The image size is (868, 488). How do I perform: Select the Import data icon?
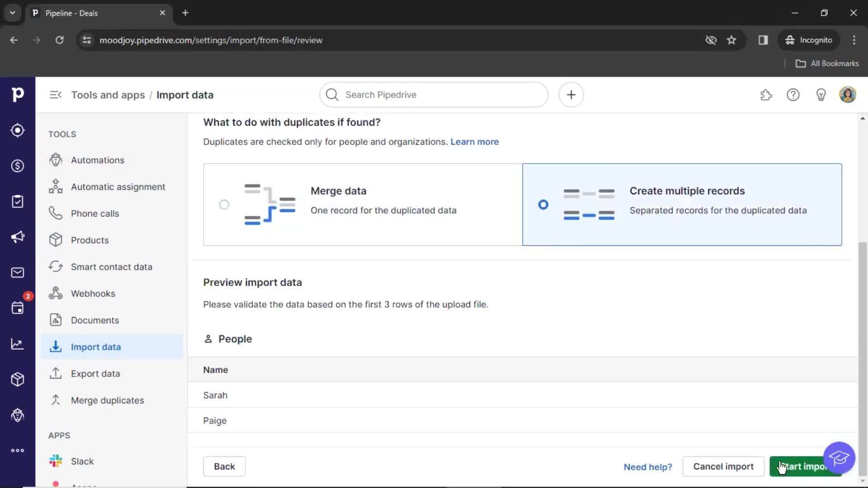56,347
